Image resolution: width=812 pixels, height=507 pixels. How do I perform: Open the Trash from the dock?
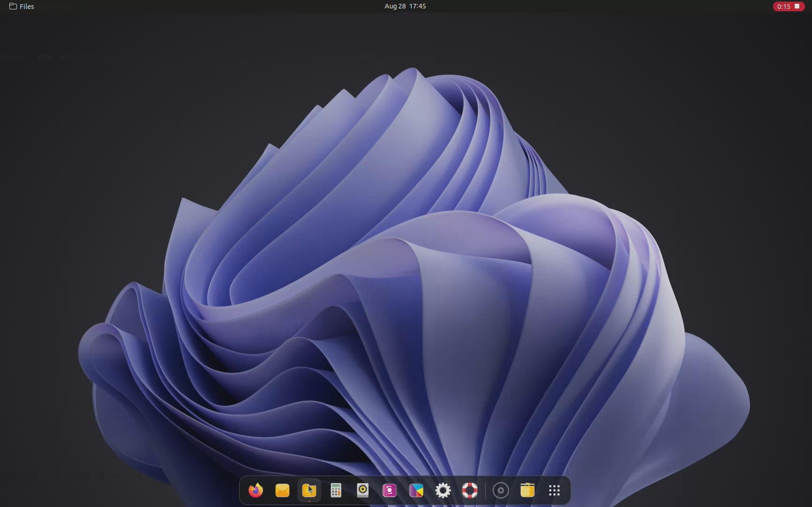tap(527, 490)
